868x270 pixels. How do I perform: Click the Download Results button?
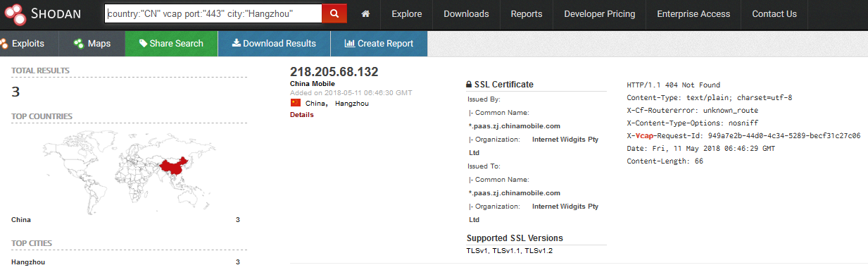[274, 43]
